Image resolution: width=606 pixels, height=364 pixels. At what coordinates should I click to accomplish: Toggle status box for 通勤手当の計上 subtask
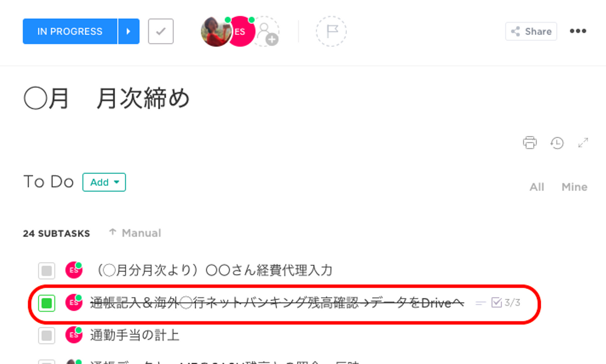[x=47, y=335]
